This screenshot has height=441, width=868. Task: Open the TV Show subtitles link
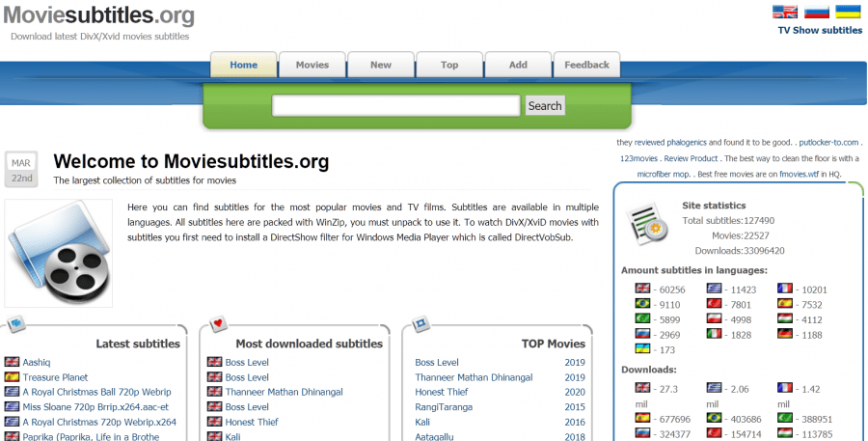point(820,31)
